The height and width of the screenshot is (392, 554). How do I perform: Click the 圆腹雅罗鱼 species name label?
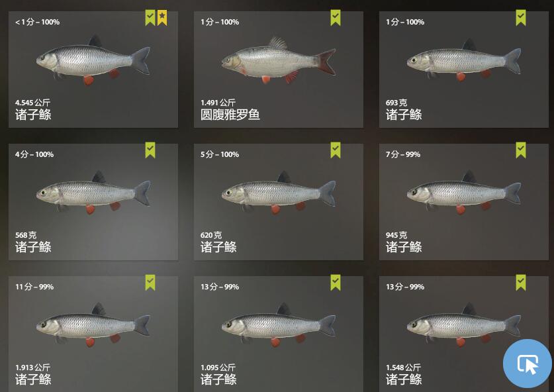pyautogui.click(x=230, y=115)
